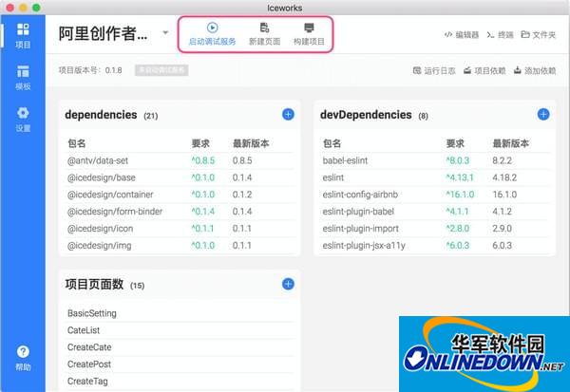The image size is (570, 392).
Task: Click latest version 2.9.0 of eslint-plugin-import
Action: click(x=502, y=229)
